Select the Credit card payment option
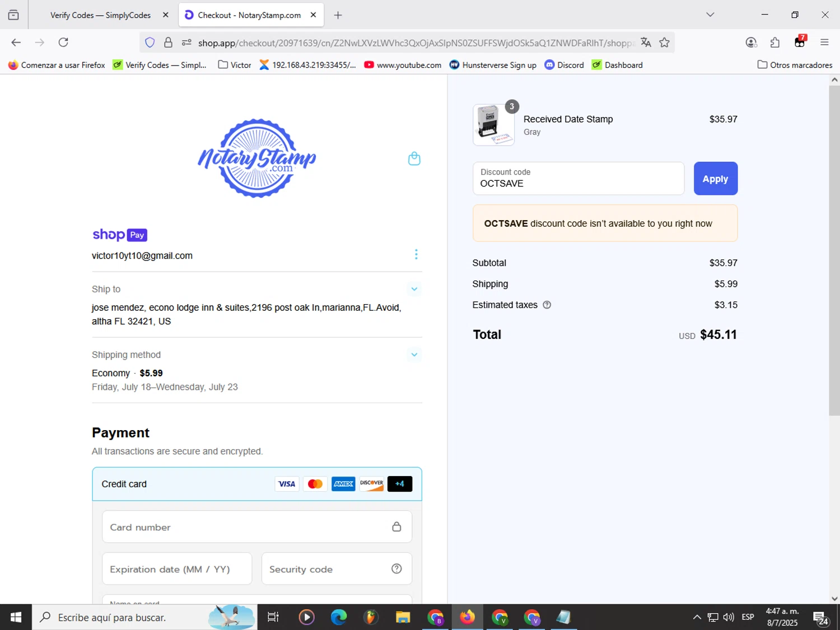 tap(257, 484)
